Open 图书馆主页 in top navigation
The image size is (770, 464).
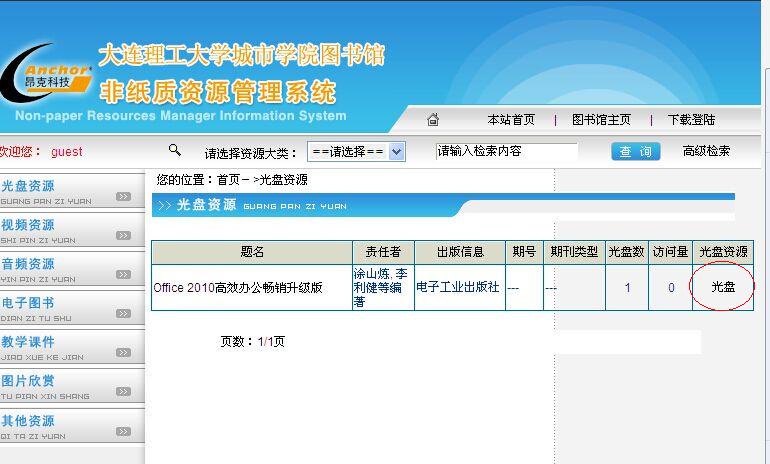[601, 120]
